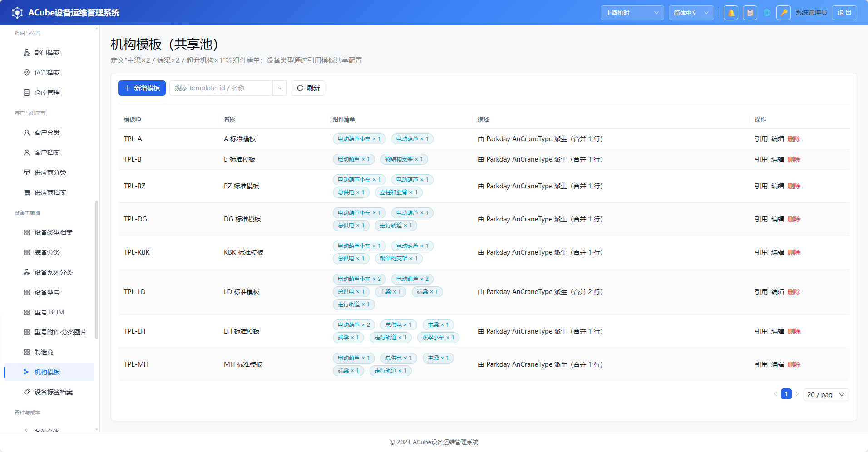Click the 设备标签档案 tag icon
Image resolution: width=868 pixels, height=452 pixels.
click(27, 392)
